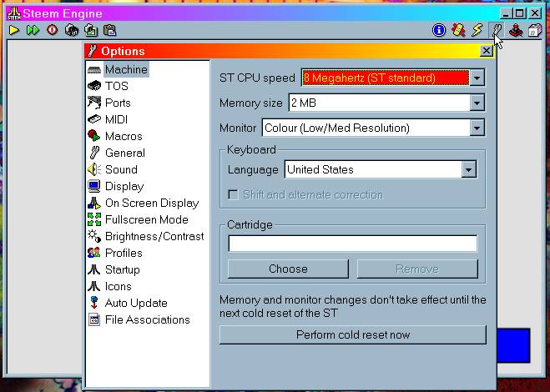Open the Startup options page
Image resolution: width=550 pixels, height=392 pixels.
[x=123, y=269]
